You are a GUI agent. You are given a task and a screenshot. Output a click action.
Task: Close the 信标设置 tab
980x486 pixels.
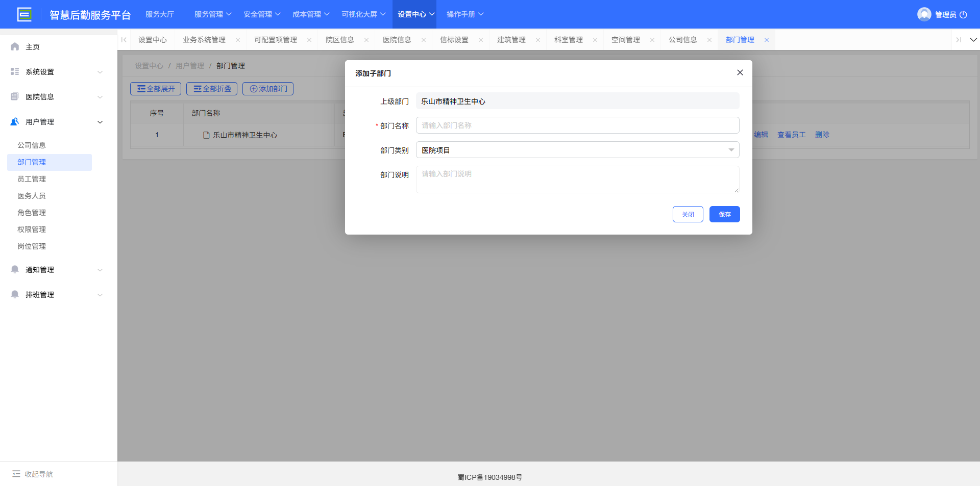click(481, 40)
